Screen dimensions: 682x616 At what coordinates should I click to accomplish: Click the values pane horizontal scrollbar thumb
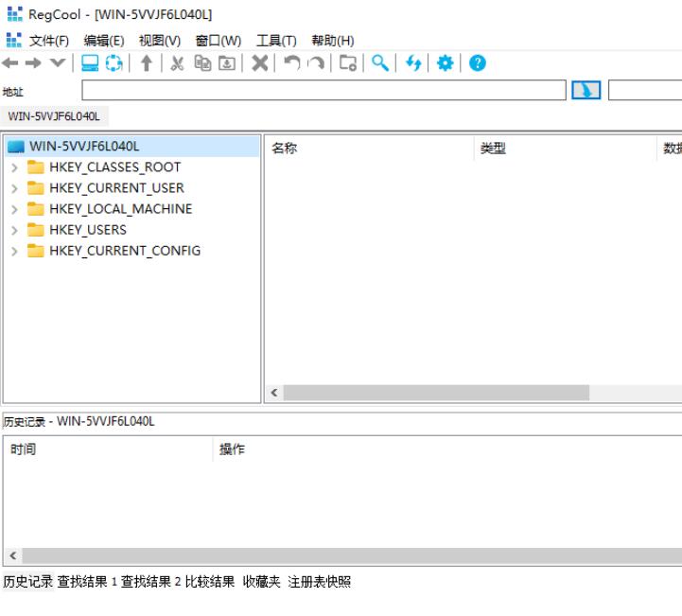tap(436, 393)
